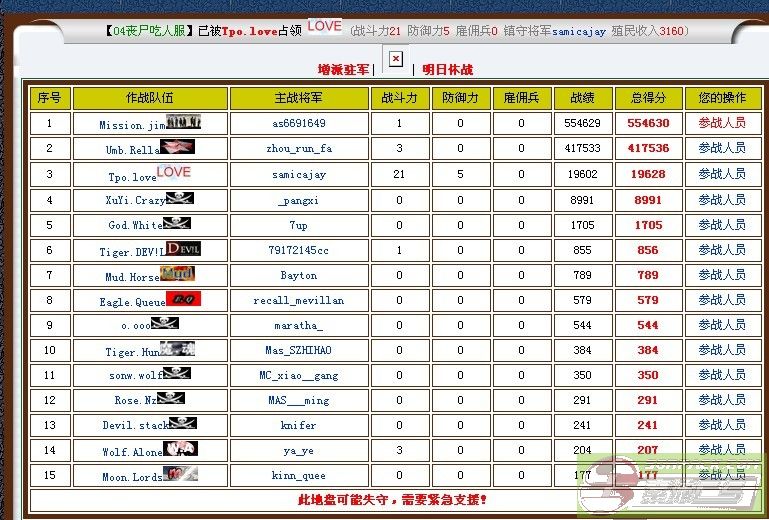Click the skull flag beside God.White
The width and height of the screenshot is (769, 520).
pos(177,223)
